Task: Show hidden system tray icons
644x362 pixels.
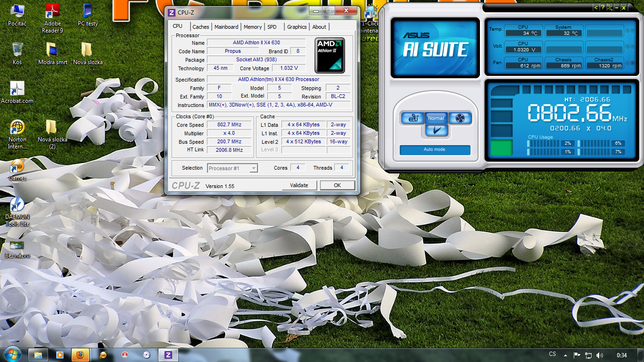Action: click(x=566, y=355)
